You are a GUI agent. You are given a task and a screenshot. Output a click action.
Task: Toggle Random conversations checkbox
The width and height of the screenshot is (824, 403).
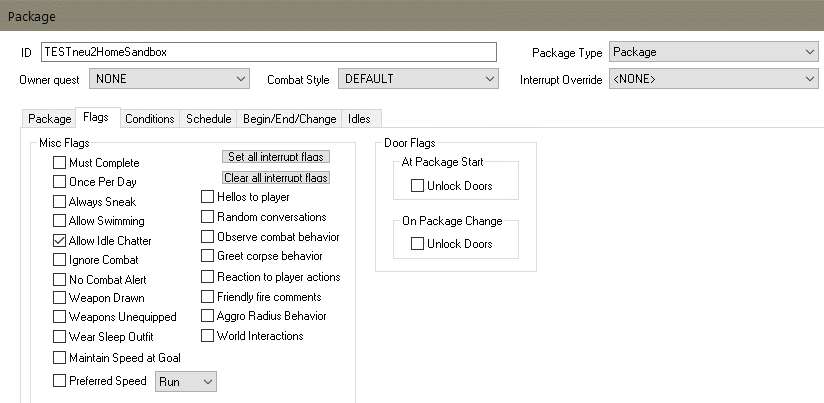coord(208,217)
